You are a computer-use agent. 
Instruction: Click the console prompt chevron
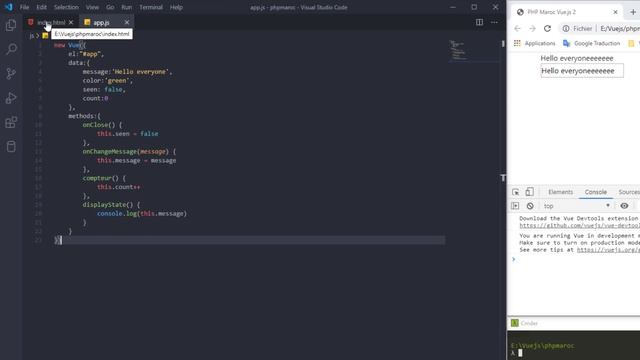click(x=513, y=259)
